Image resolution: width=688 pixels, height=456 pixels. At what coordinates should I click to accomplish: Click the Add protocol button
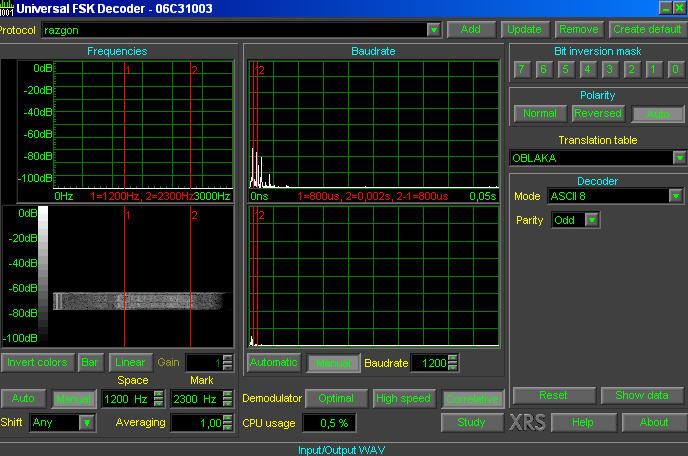(x=471, y=29)
